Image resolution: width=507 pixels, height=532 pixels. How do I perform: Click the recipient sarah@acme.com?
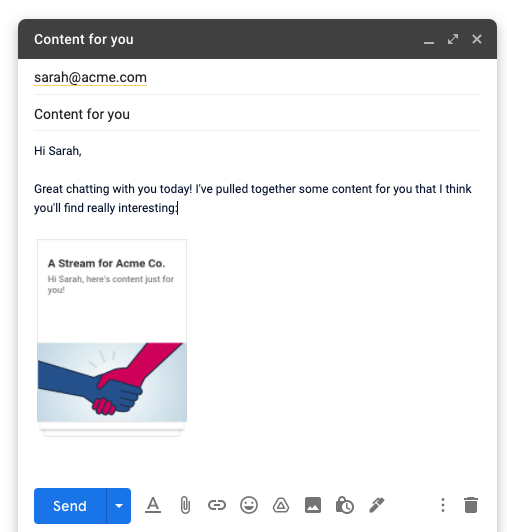point(90,77)
